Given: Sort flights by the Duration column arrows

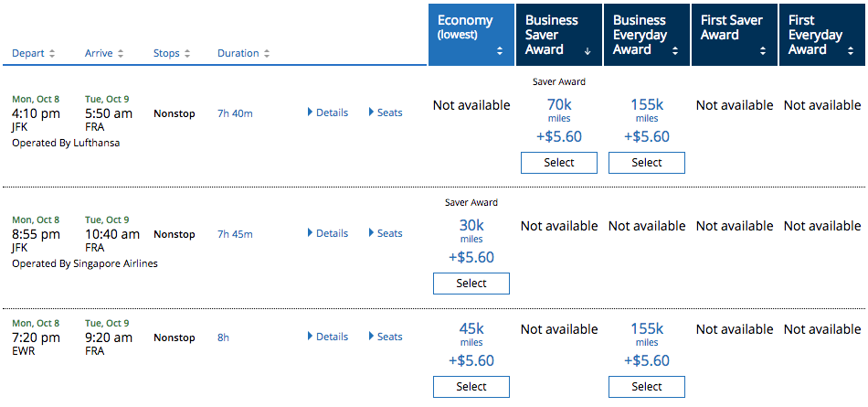Looking at the screenshot, I should (266, 54).
